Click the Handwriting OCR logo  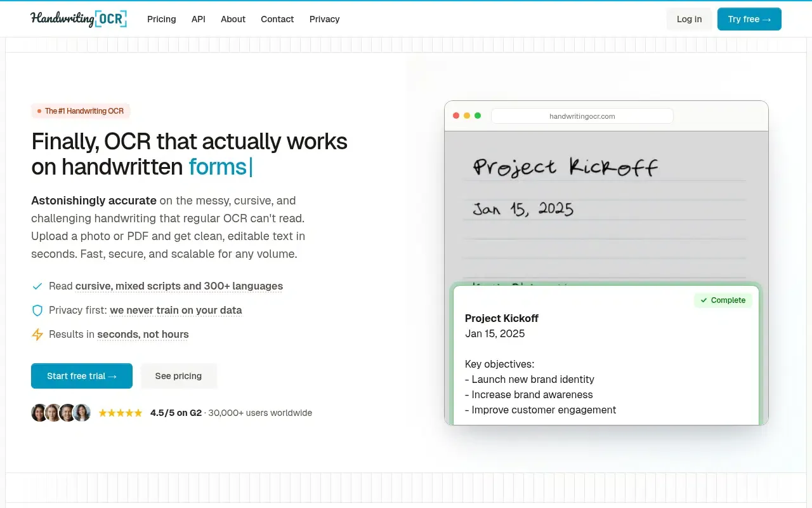(79, 19)
